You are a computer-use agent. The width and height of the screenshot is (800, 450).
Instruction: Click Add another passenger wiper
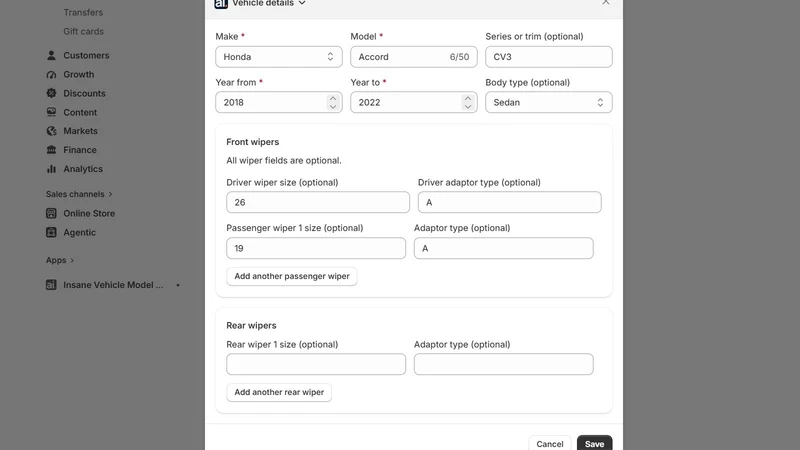[x=292, y=276]
